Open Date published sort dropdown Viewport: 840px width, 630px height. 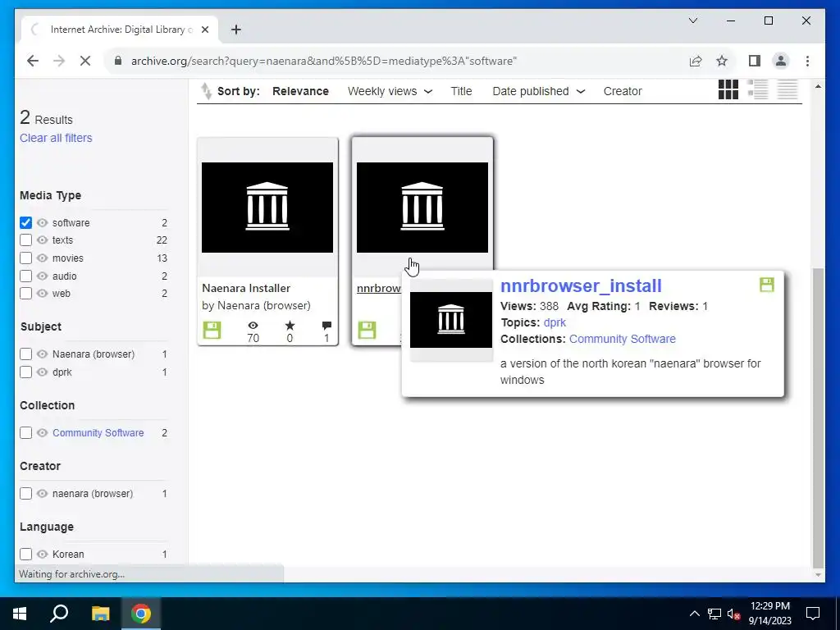[x=538, y=91]
